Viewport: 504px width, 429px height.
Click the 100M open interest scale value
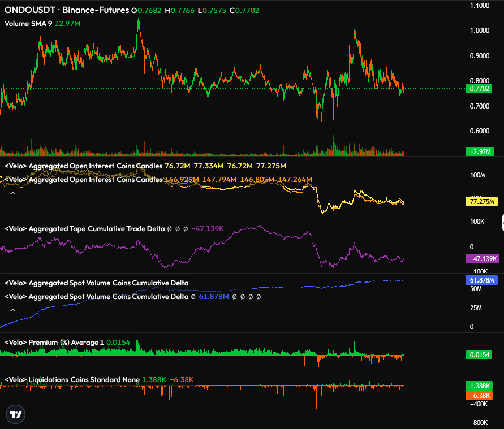[477, 175]
